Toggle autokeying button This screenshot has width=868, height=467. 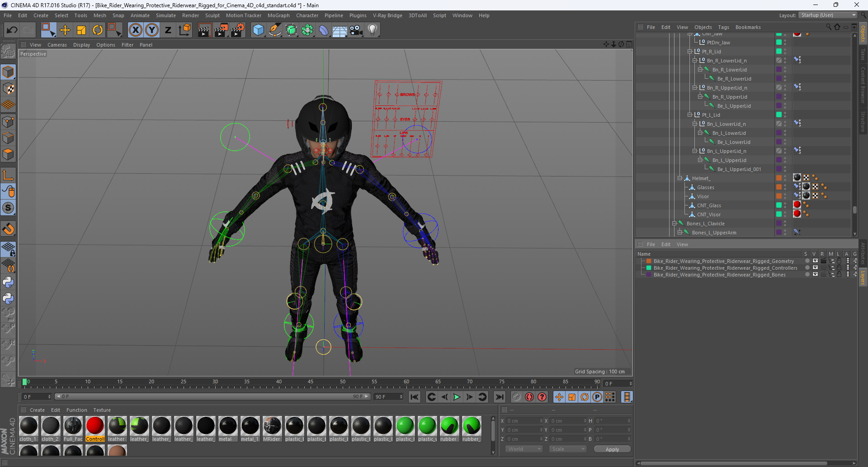(529, 397)
